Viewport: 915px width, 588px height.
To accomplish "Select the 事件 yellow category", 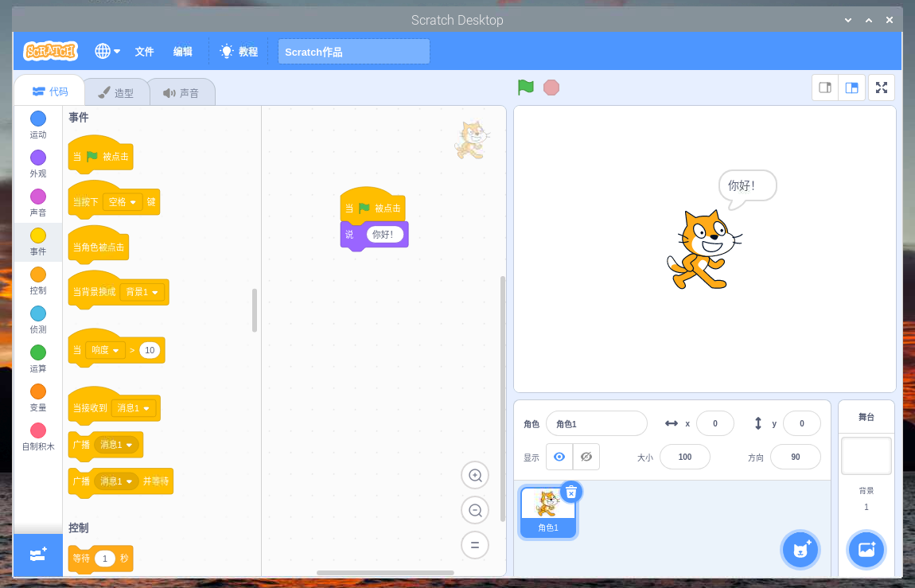I will pyautogui.click(x=38, y=242).
